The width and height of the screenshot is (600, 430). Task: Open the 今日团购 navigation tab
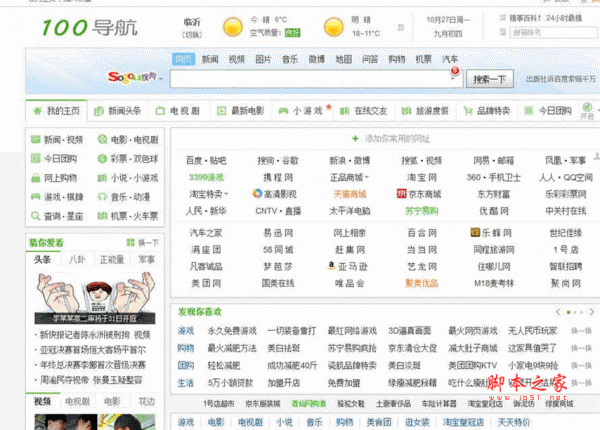click(548, 111)
